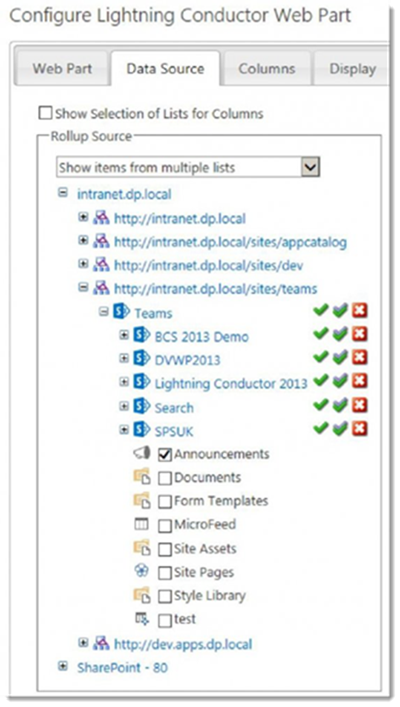The width and height of the screenshot is (400, 707).
Task: Check the Site Pages checkbox
Action: (165, 573)
